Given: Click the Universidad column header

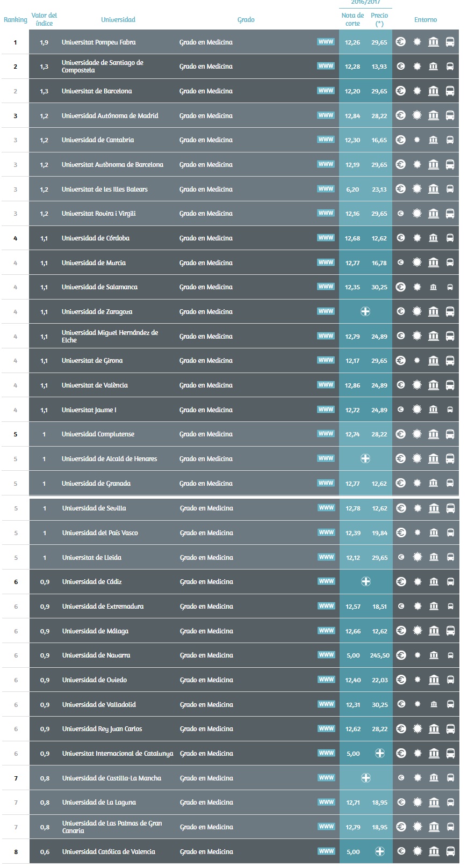Looking at the screenshot, I should (118, 20).
